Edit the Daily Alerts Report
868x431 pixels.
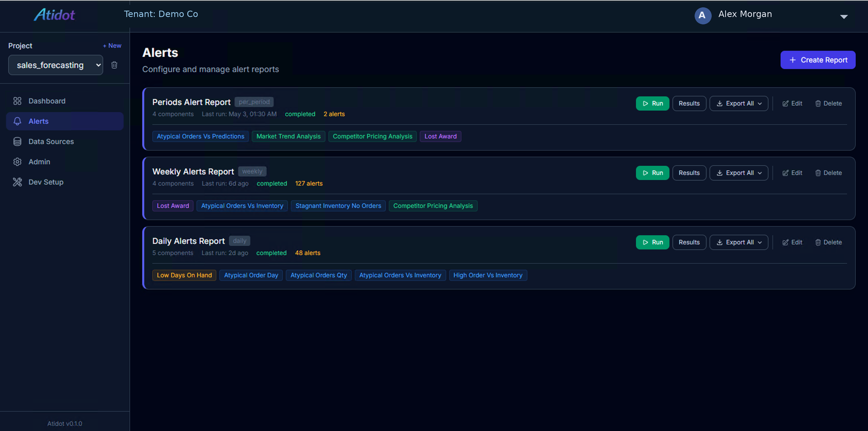pyautogui.click(x=793, y=243)
